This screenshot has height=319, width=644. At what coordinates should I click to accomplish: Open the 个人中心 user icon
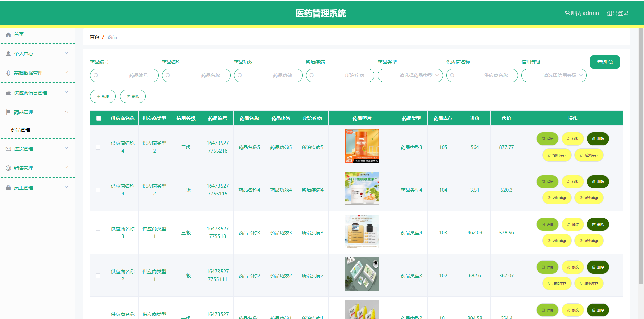click(x=8, y=53)
